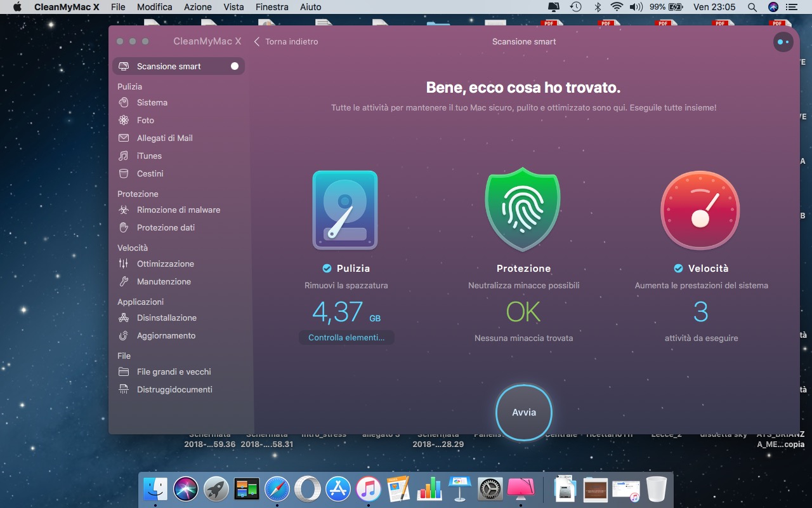Open Downloads stack in the Dock
Screen dimensions: 812x508
tap(565, 489)
